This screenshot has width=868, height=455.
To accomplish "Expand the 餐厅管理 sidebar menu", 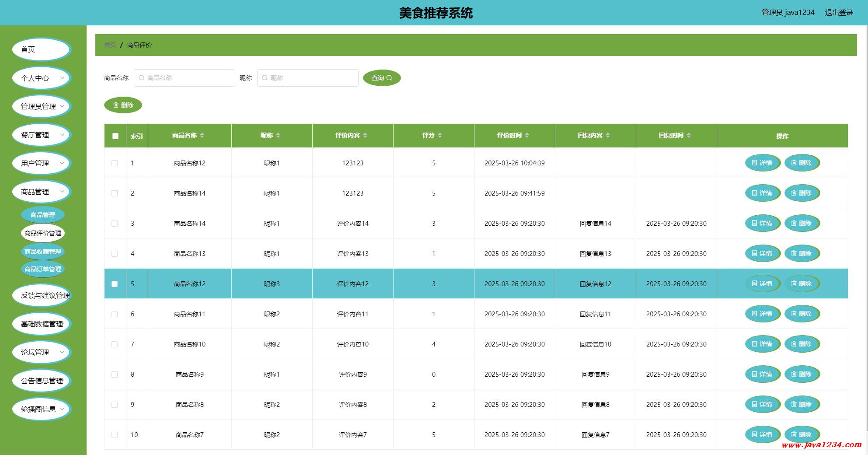I will point(42,135).
